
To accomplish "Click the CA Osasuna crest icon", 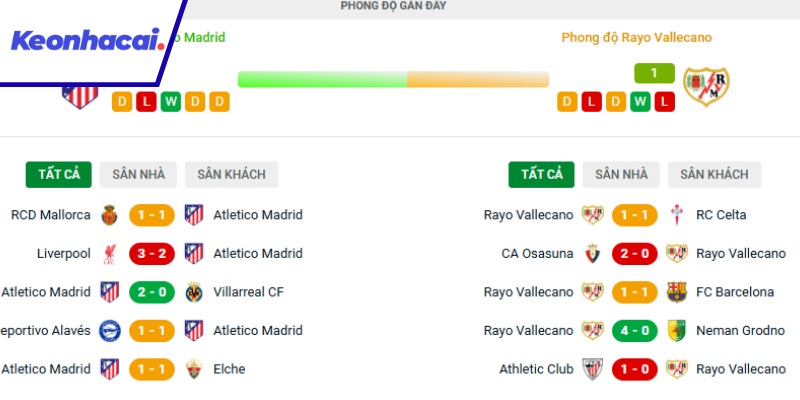I will [593, 254].
